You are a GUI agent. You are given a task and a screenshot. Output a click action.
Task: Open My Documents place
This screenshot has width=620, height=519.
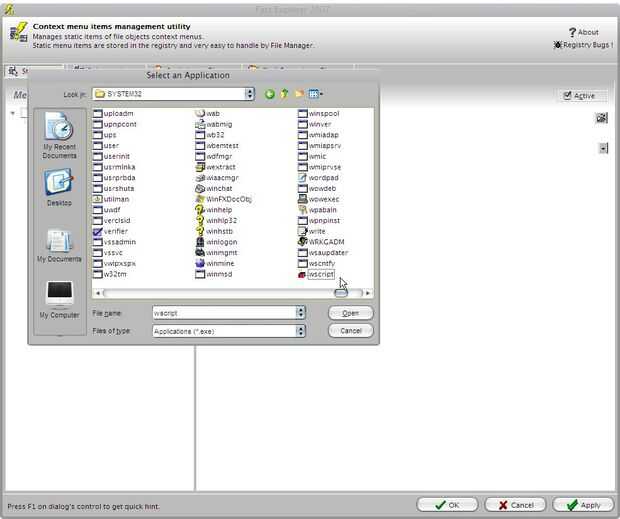pos(59,246)
